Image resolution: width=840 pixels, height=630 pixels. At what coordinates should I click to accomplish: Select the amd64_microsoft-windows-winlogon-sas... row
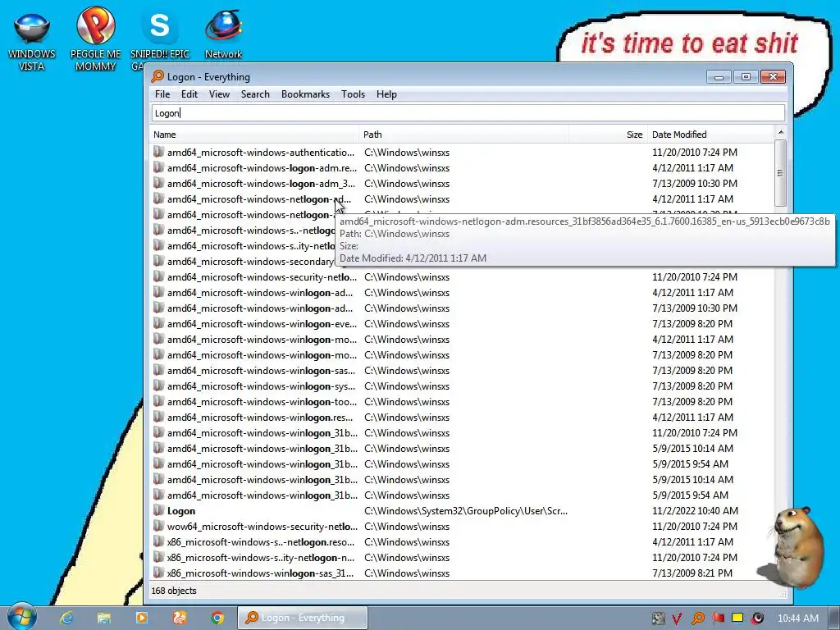click(462, 370)
